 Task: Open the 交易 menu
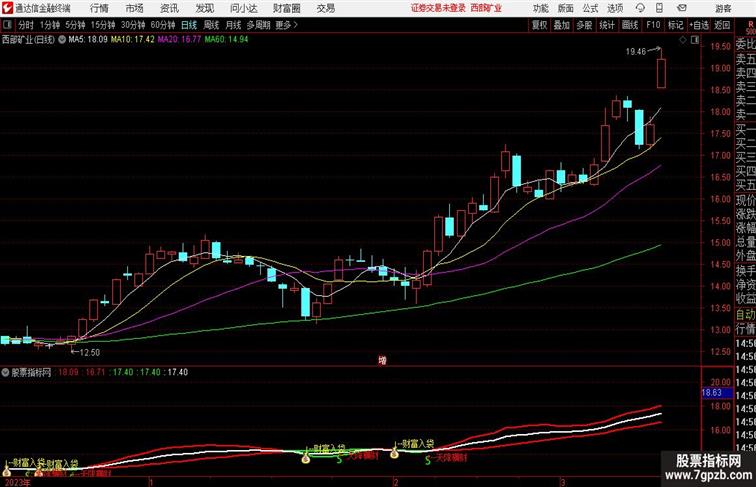(x=326, y=8)
